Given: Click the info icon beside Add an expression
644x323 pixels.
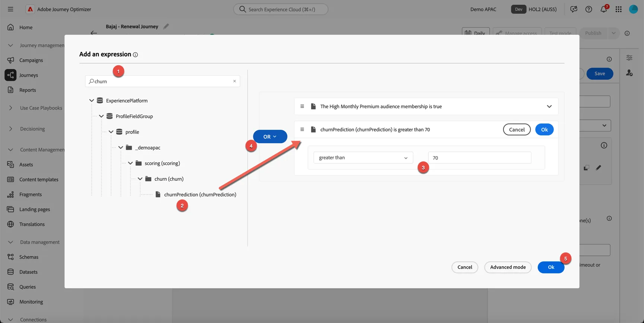Looking at the screenshot, I should tap(135, 55).
